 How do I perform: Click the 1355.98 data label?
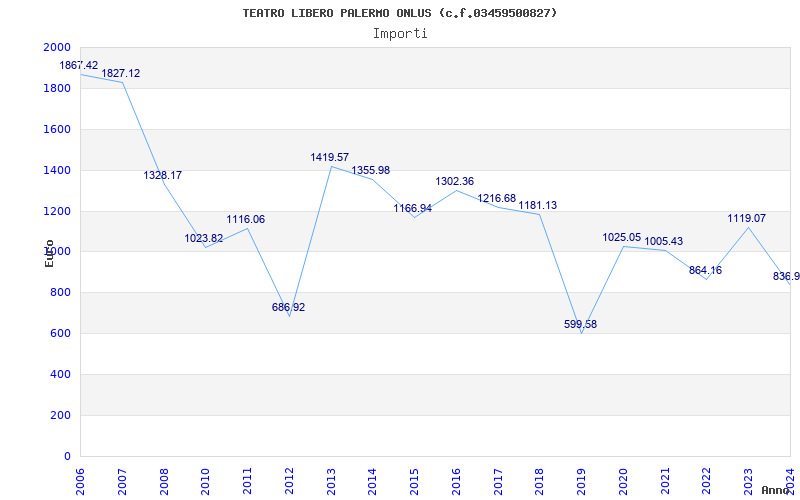370,170
